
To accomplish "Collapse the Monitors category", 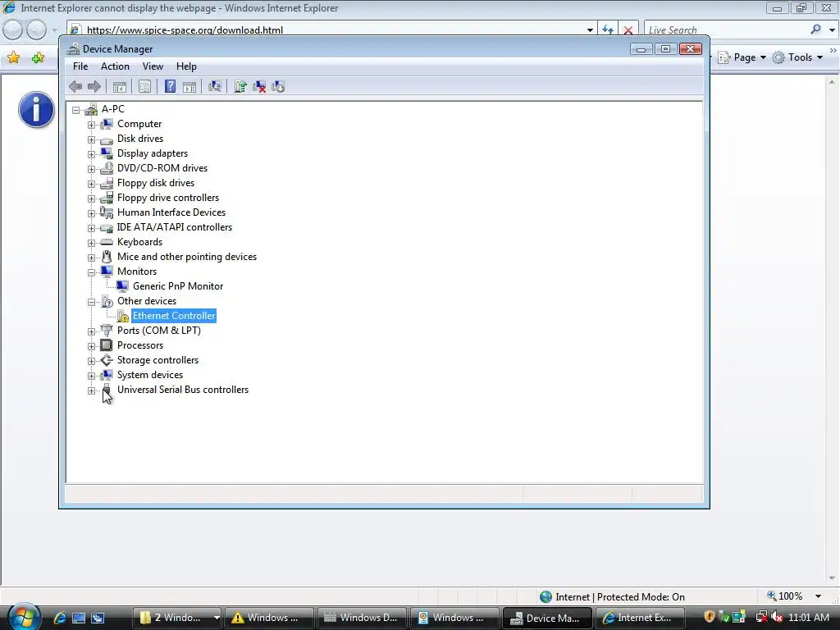I will pyautogui.click(x=92, y=272).
